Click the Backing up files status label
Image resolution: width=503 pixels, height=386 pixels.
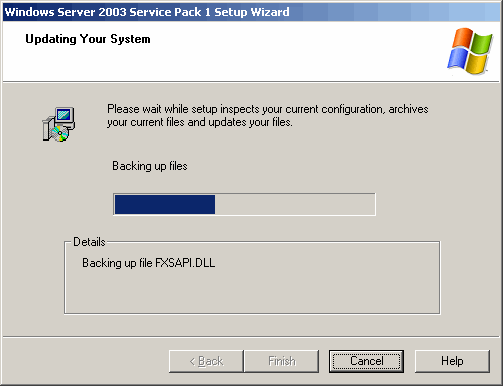(150, 166)
